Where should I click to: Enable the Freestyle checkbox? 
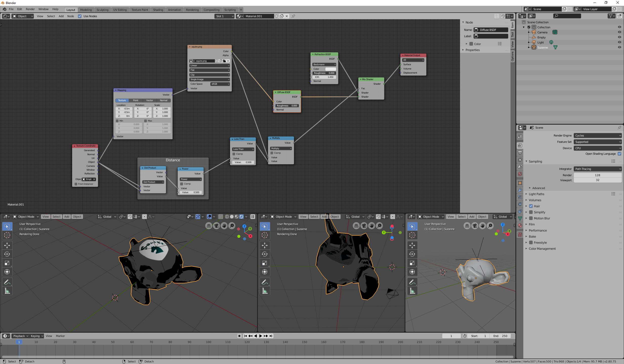pyautogui.click(x=531, y=242)
